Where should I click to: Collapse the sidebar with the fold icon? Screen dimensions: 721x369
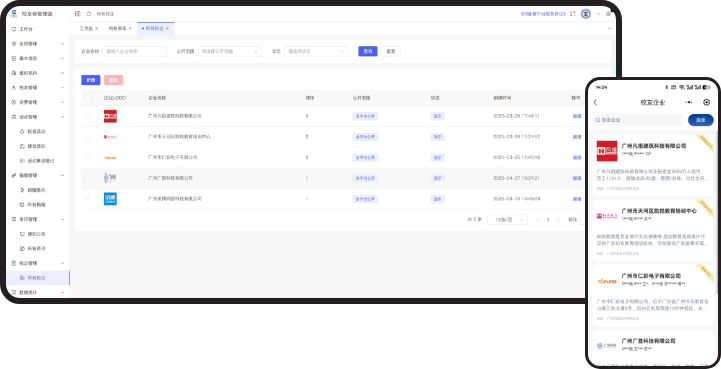coord(77,14)
